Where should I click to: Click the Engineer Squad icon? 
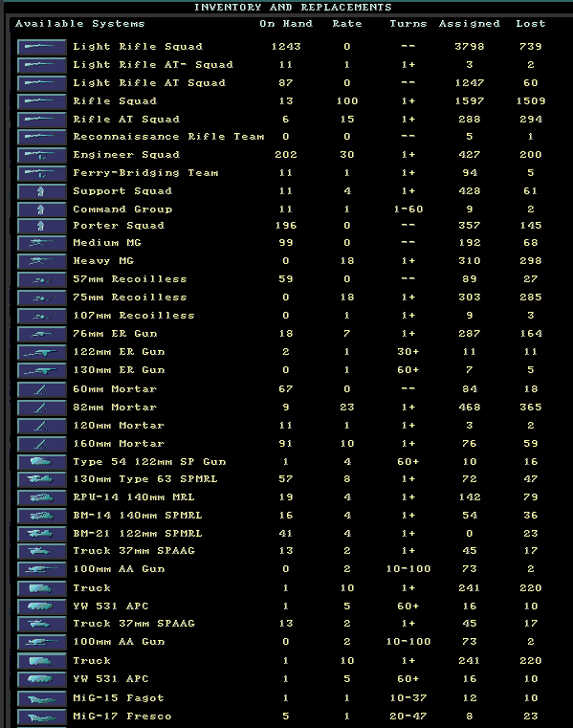tap(42, 155)
